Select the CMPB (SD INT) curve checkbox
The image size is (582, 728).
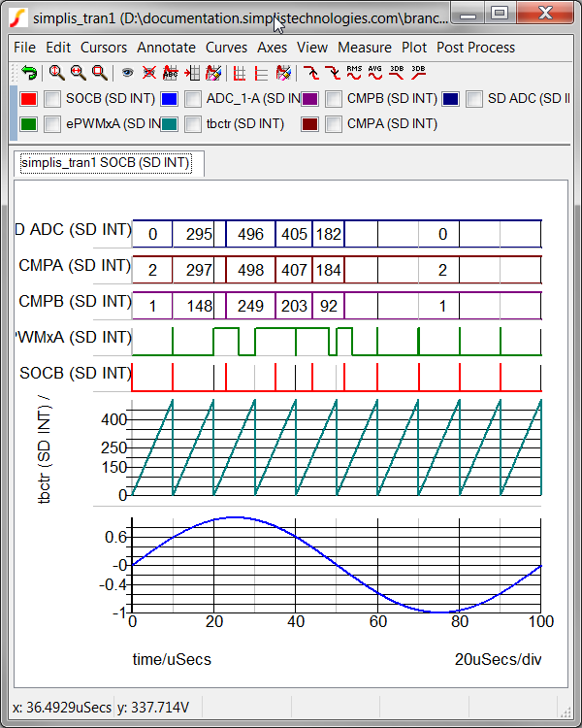334,99
